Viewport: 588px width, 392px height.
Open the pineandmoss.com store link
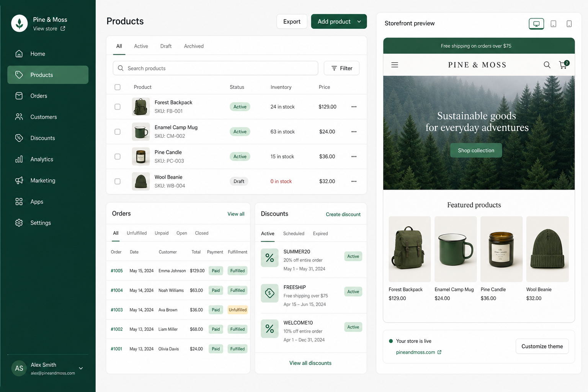pyautogui.click(x=418, y=352)
